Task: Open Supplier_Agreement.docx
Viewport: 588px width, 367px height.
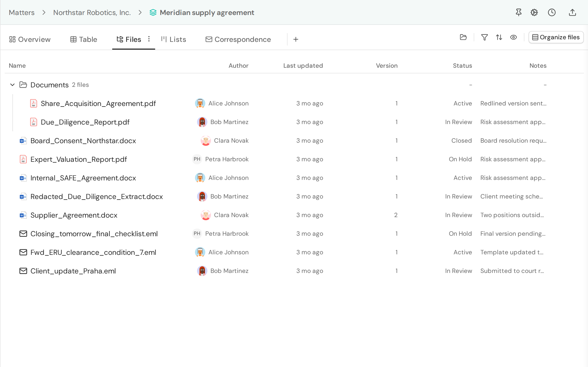Action: pos(74,215)
